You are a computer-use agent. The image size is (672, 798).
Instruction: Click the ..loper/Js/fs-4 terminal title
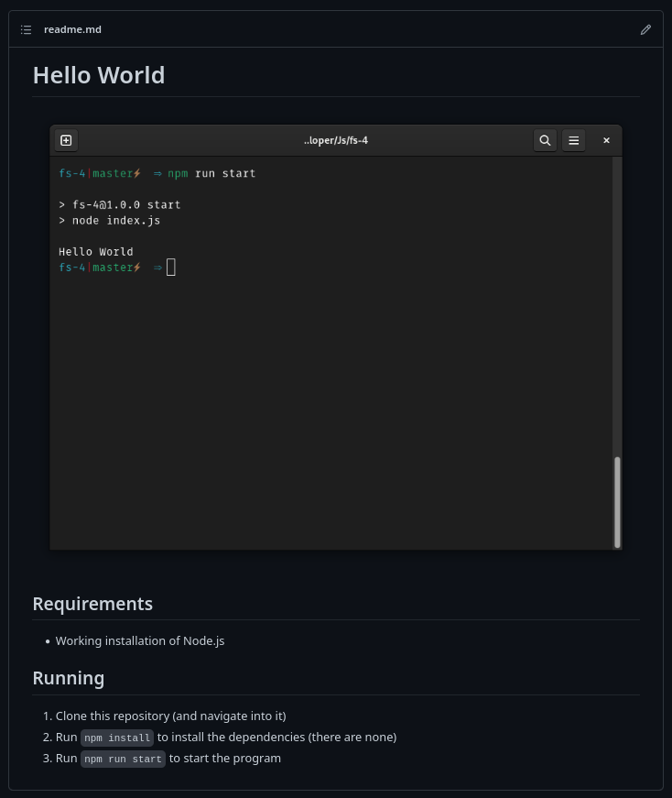(336, 140)
